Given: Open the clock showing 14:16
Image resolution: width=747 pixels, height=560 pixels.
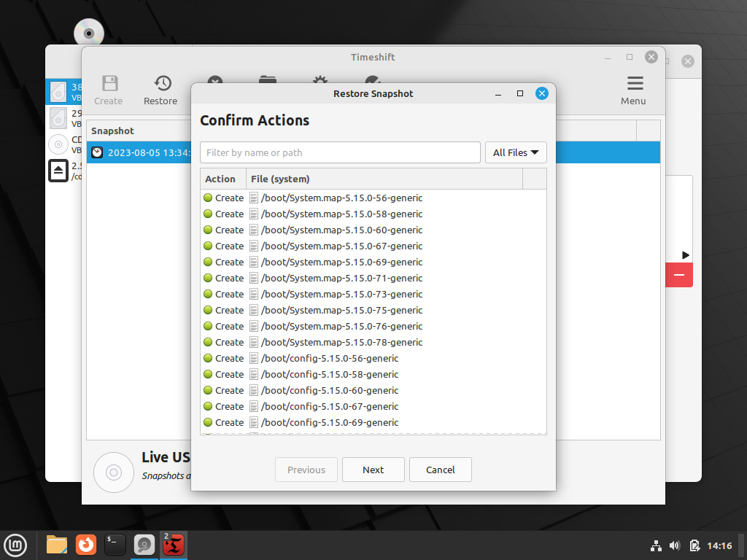Looking at the screenshot, I should click(719, 545).
